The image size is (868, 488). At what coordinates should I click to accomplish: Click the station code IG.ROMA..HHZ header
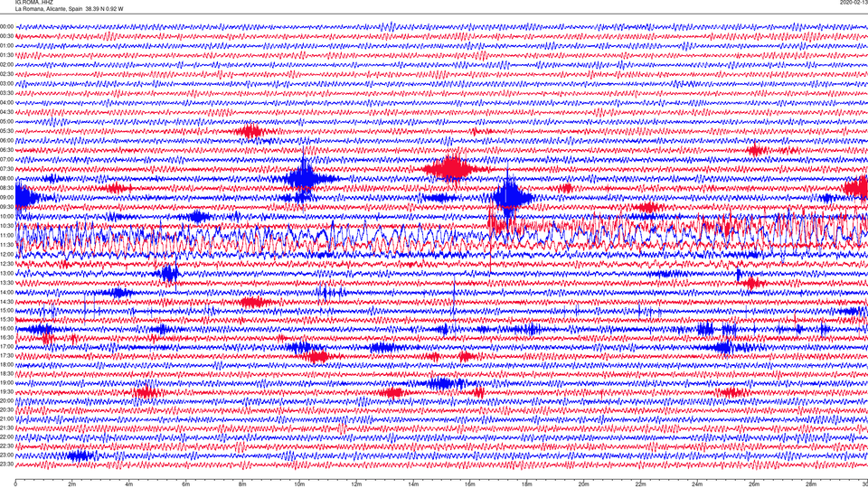click(x=33, y=2)
